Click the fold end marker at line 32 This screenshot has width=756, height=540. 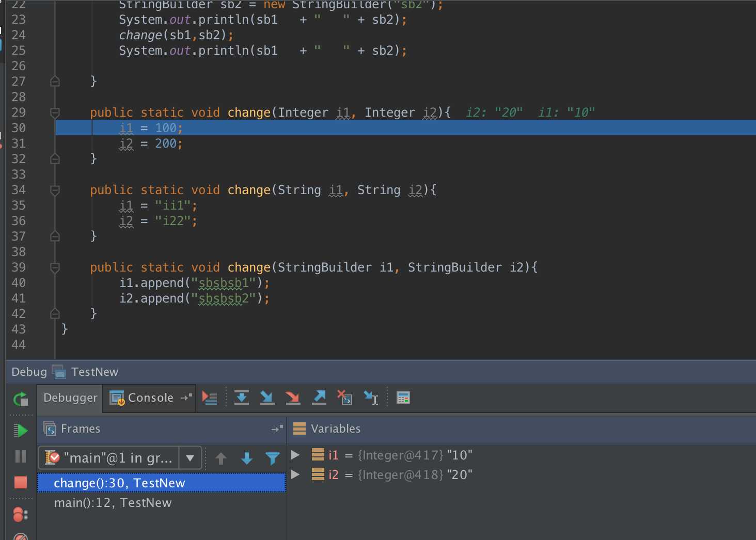pyautogui.click(x=55, y=158)
